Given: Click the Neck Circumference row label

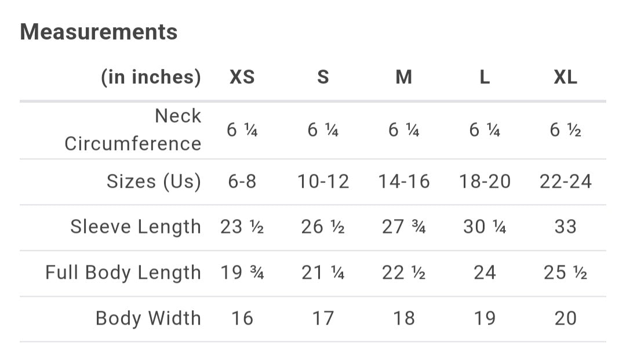Looking at the screenshot, I should pyautogui.click(x=133, y=130).
